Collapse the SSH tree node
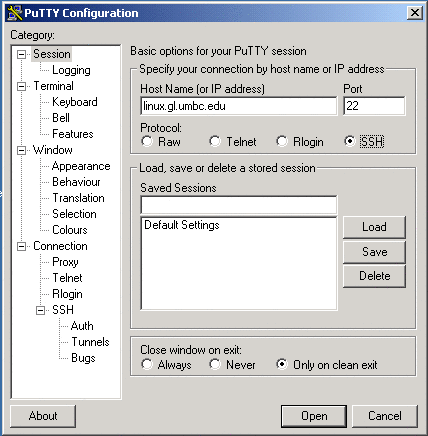 point(40,310)
